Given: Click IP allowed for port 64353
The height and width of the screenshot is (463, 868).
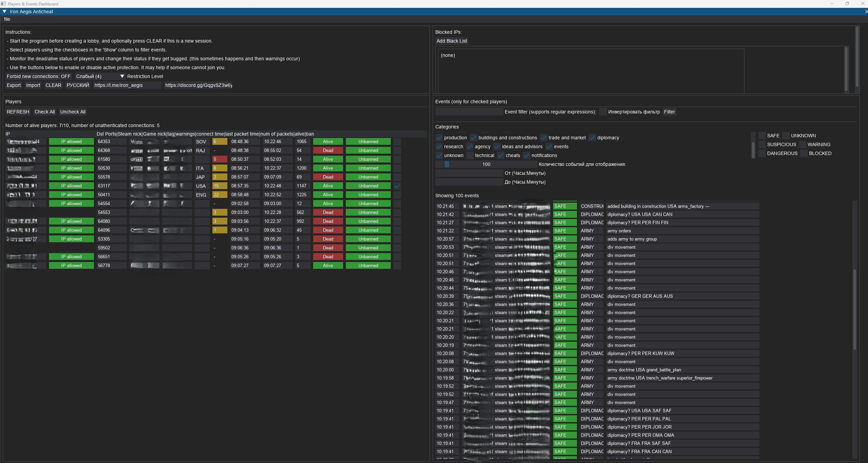Looking at the screenshot, I should [71, 141].
